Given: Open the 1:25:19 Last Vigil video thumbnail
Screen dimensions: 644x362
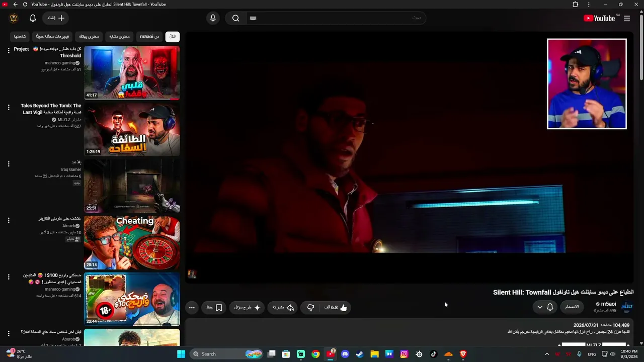Looking at the screenshot, I should (x=132, y=130).
